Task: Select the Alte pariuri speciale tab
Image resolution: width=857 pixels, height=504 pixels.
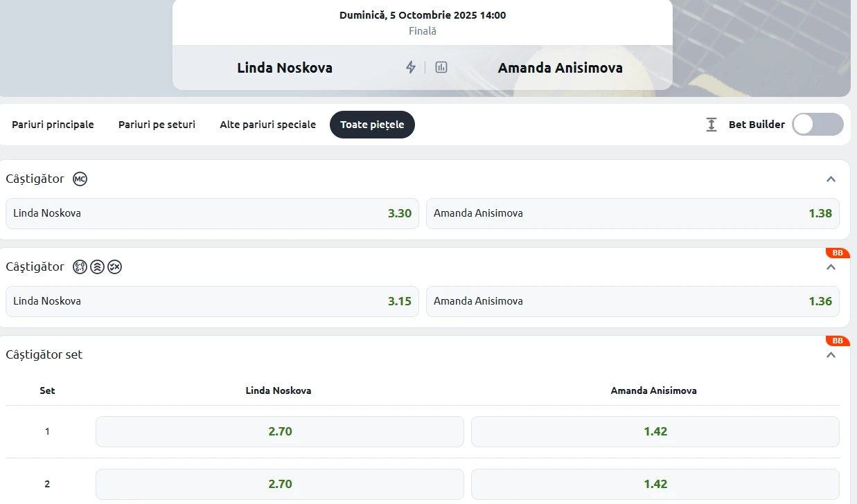Action: (267, 125)
